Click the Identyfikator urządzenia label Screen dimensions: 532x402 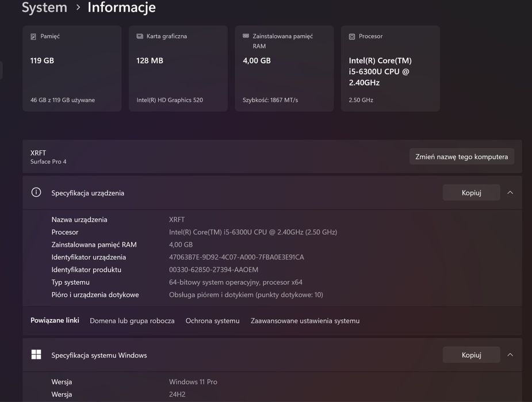tap(89, 257)
